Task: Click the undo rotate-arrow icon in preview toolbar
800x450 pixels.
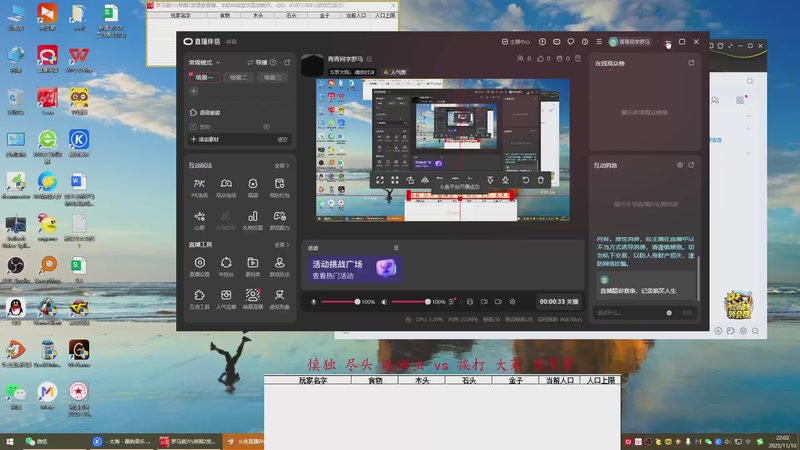Action: pos(526,180)
